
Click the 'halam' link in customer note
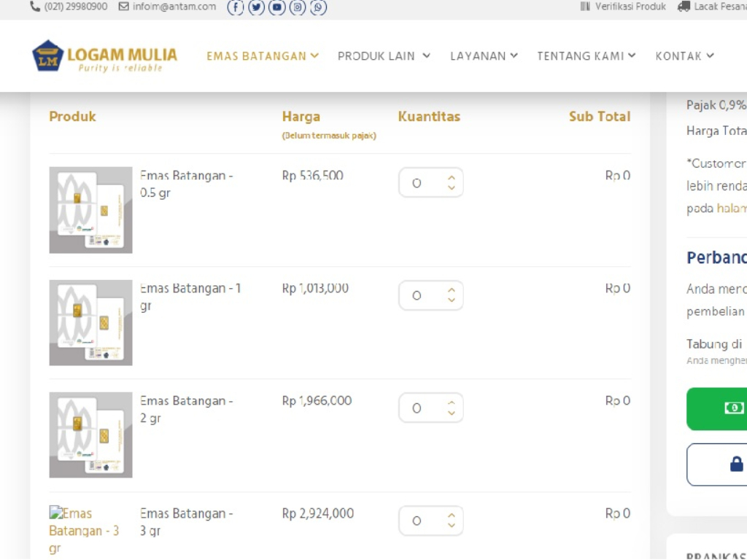[x=732, y=209]
